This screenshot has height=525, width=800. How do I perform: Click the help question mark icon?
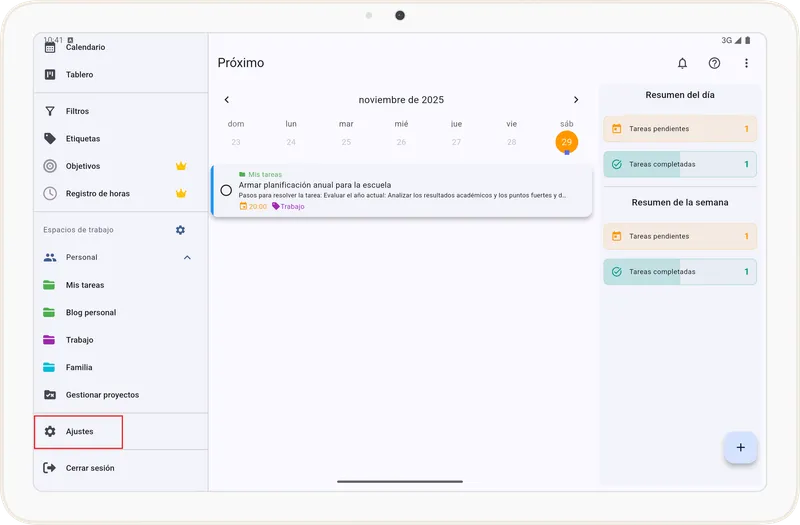[x=714, y=63]
